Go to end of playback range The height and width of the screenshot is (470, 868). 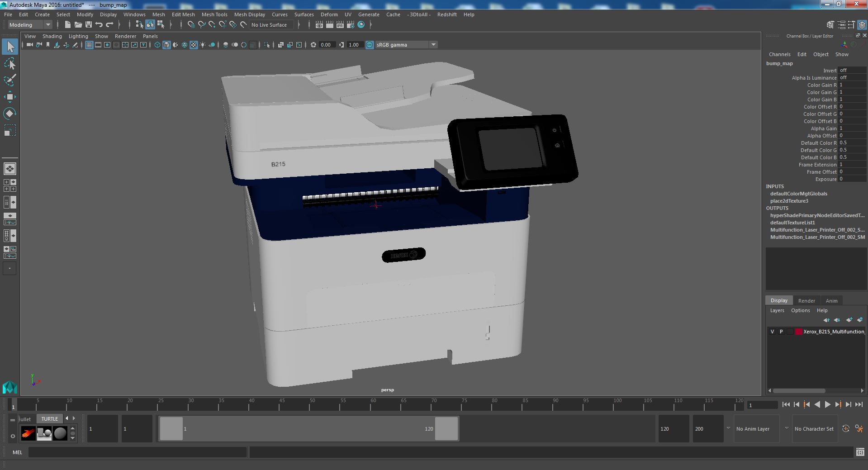[859, 405]
